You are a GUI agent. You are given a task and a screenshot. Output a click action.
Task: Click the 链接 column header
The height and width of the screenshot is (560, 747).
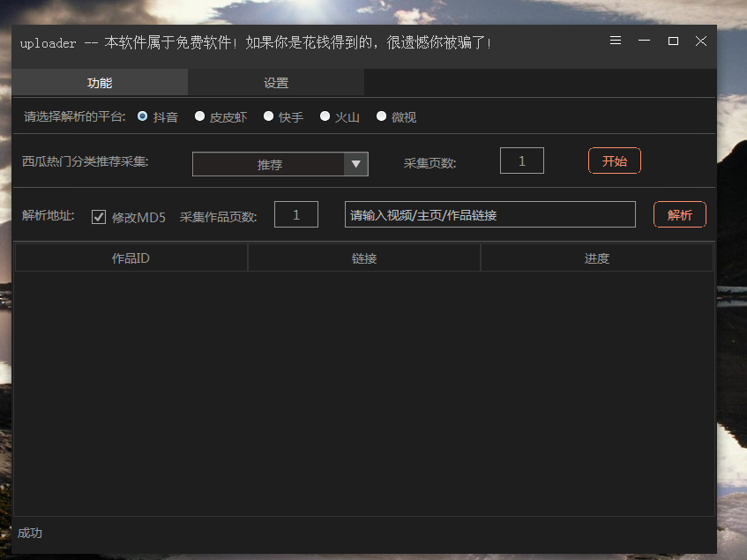click(x=364, y=258)
